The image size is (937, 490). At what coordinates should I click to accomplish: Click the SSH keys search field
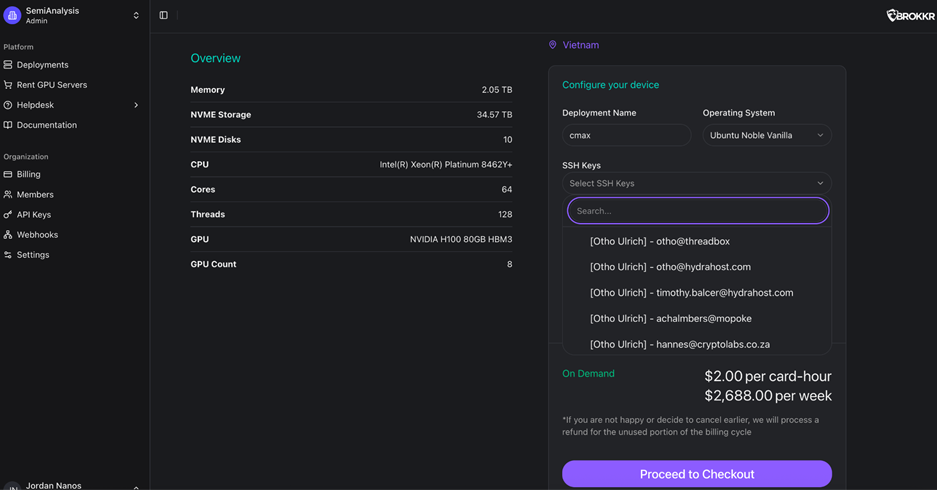tap(697, 211)
